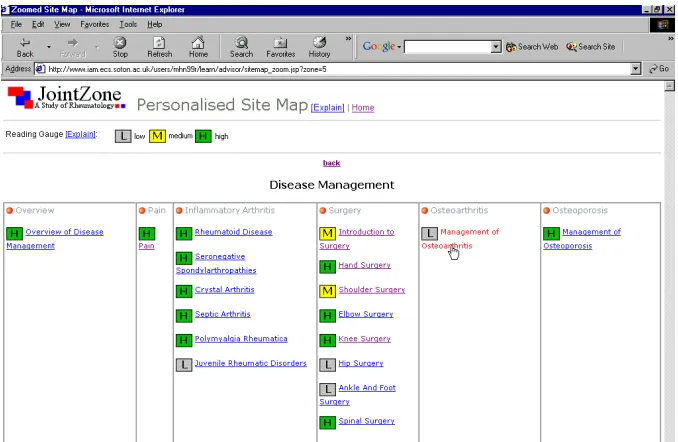Go to the Home toolbar icon

coord(198,42)
